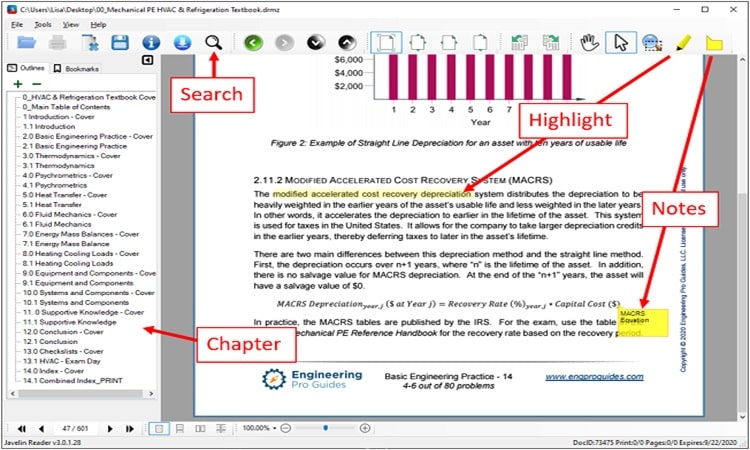Toggle single page layout mode in status bar

click(159, 428)
